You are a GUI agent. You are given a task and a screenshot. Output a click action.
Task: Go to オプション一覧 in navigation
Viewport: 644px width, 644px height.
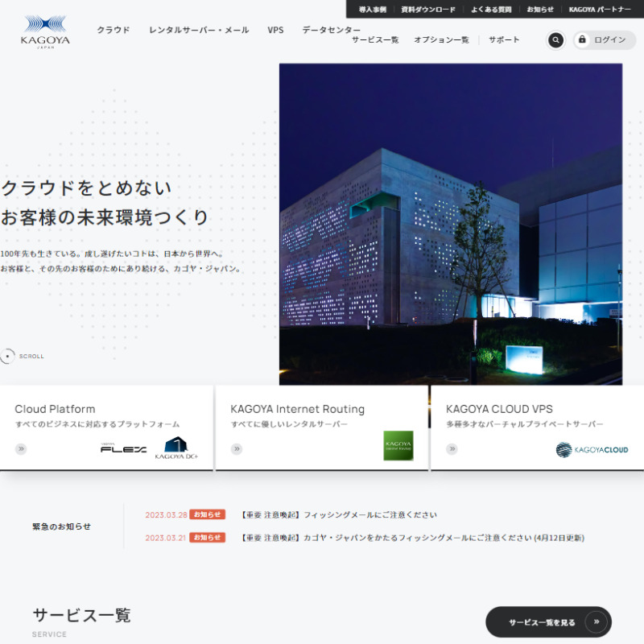coord(441,39)
